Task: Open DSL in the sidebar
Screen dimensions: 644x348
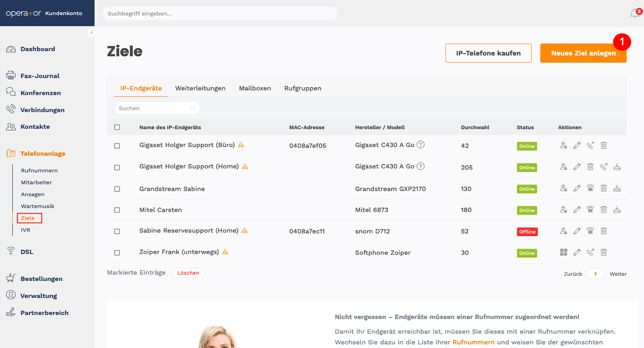Action: coord(27,252)
